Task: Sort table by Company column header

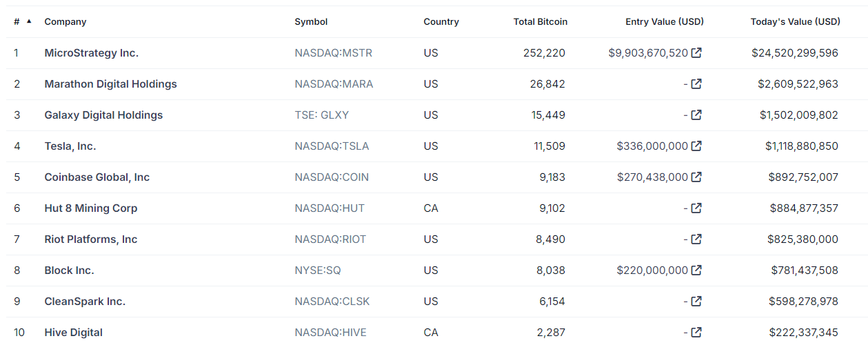Action: click(65, 22)
